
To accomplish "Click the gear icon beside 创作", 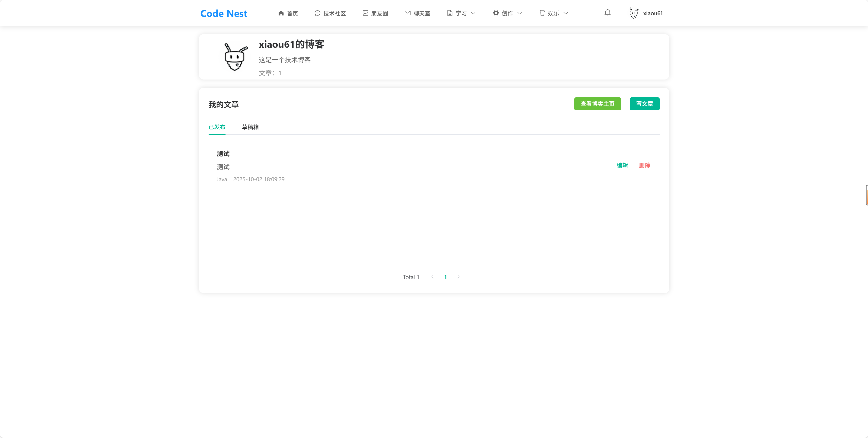I will [496, 13].
